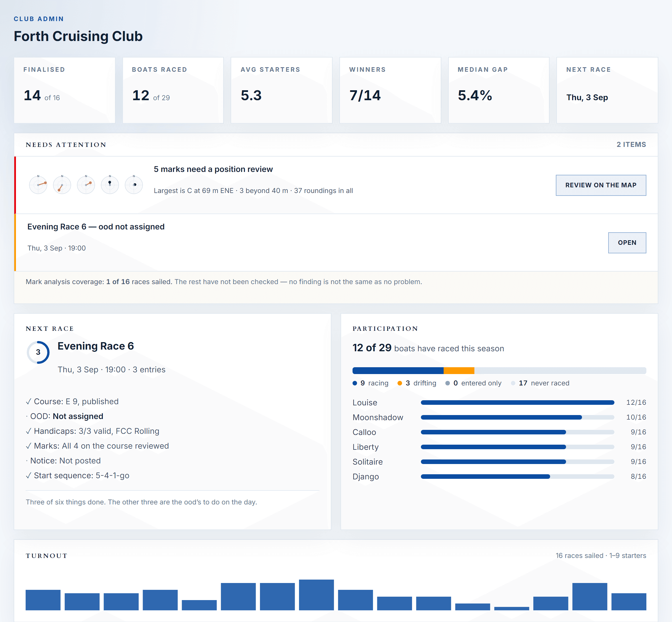Open compass icon with dark dot at centre
Screen dimensions: 672x622
coord(134,185)
